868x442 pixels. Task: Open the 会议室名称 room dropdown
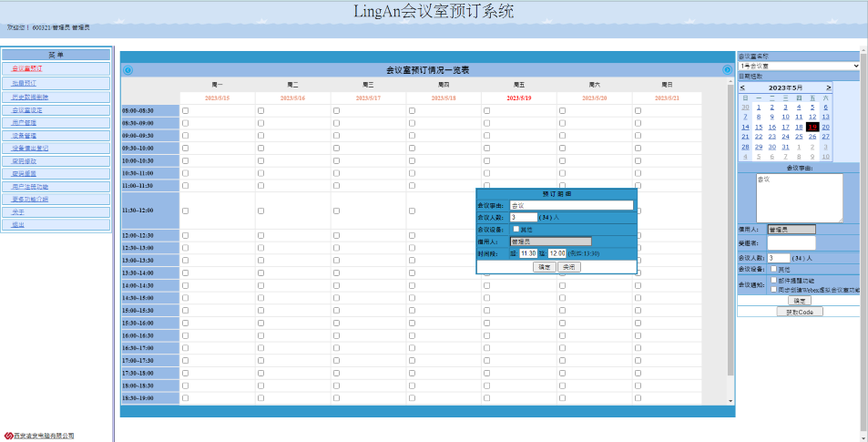799,66
